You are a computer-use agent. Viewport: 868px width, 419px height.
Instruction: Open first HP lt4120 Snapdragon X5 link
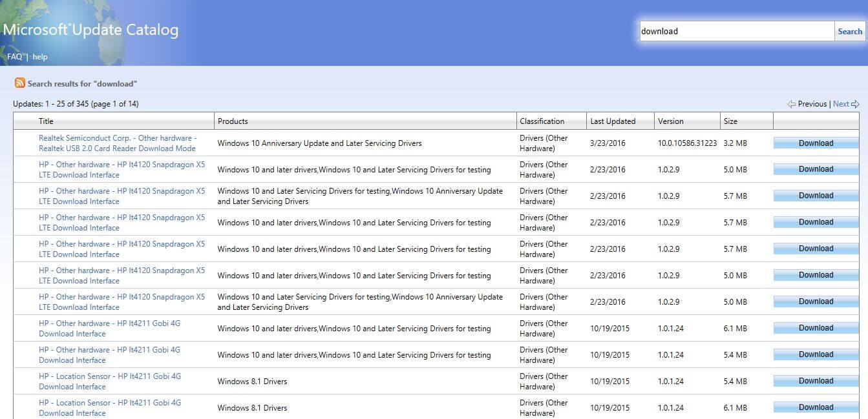pos(122,170)
